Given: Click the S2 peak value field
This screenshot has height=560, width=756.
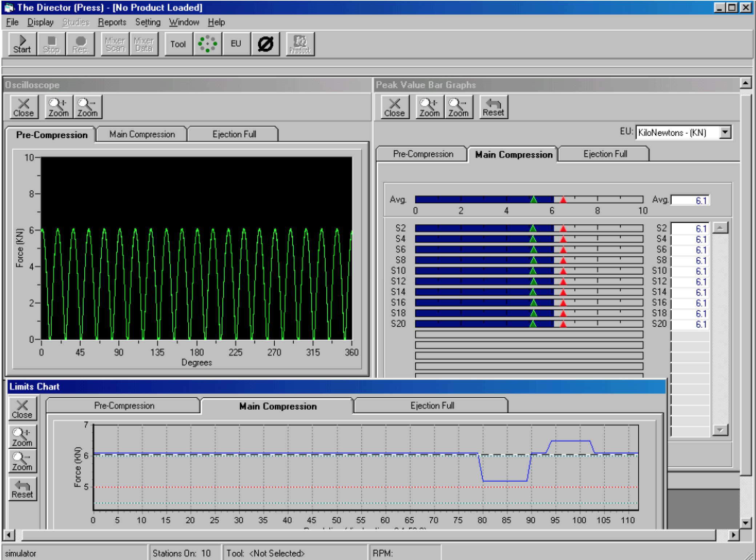Looking at the screenshot, I should coord(689,228).
